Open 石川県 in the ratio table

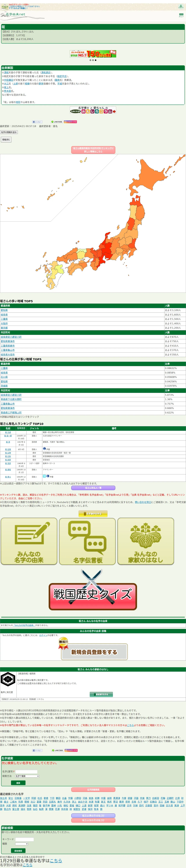click(4, 377)
